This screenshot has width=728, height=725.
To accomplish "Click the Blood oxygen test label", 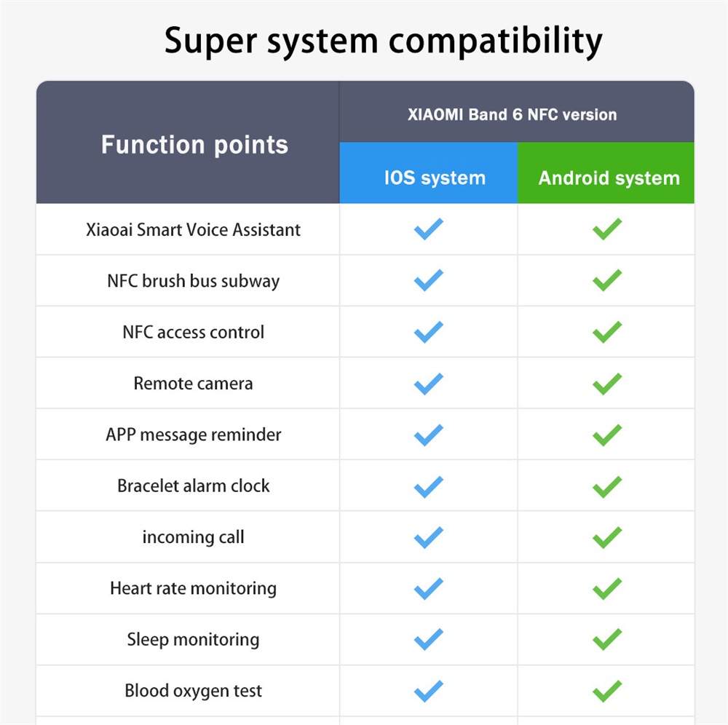I will 193,691.
